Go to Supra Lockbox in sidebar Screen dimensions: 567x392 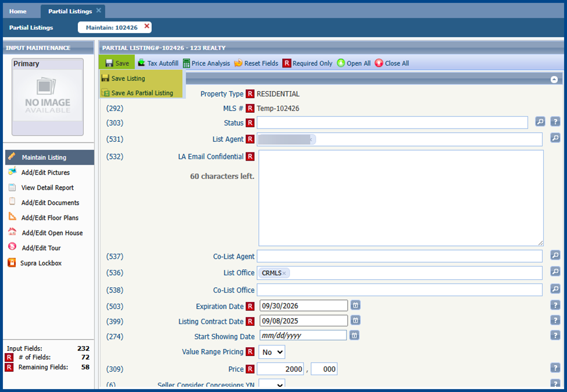tap(41, 263)
